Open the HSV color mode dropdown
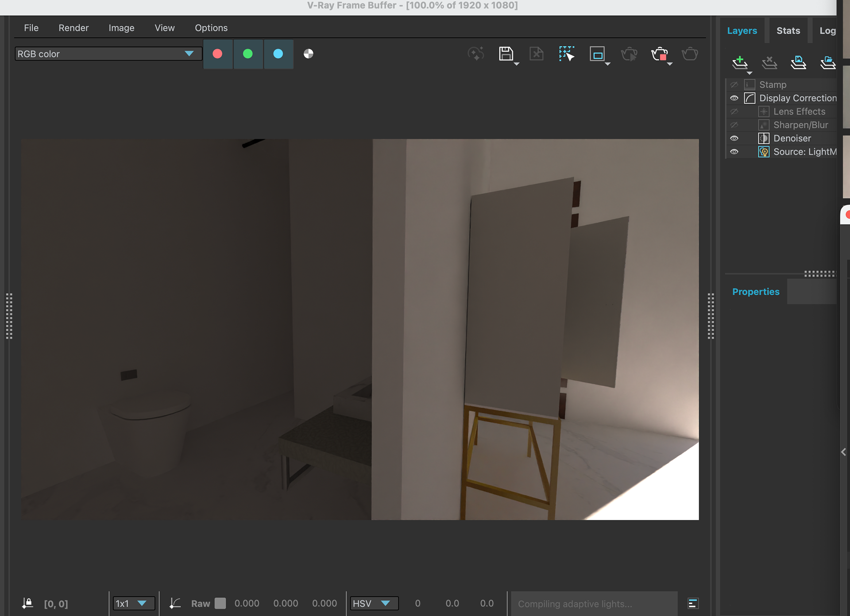This screenshot has width=850, height=616. [374, 604]
